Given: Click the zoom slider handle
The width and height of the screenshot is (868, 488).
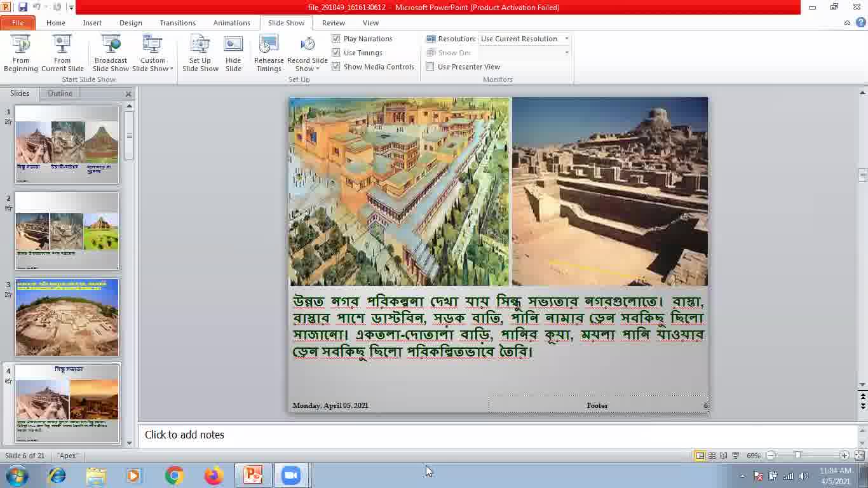Looking at the screenshot, I should (797, 456).
